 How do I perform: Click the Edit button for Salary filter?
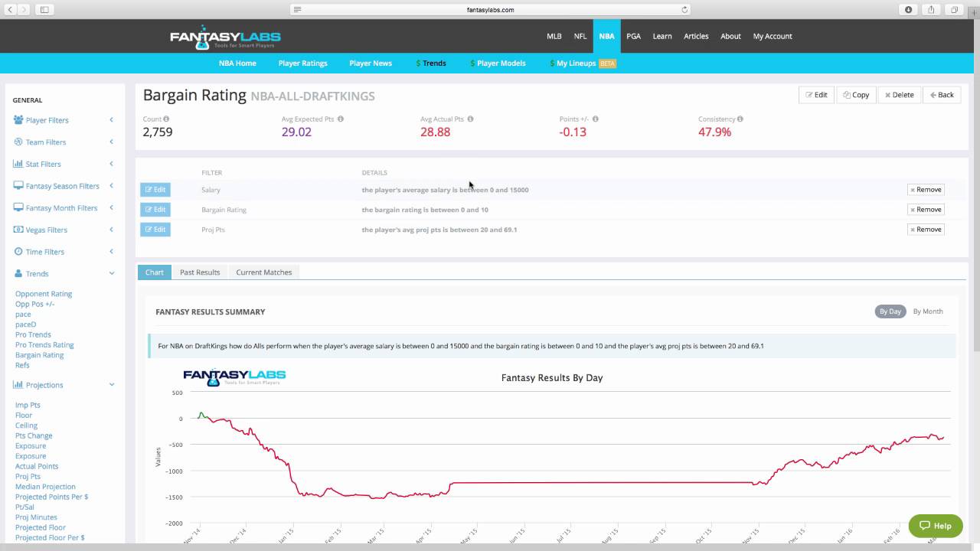pyautogui.click(x=155, y=190)
